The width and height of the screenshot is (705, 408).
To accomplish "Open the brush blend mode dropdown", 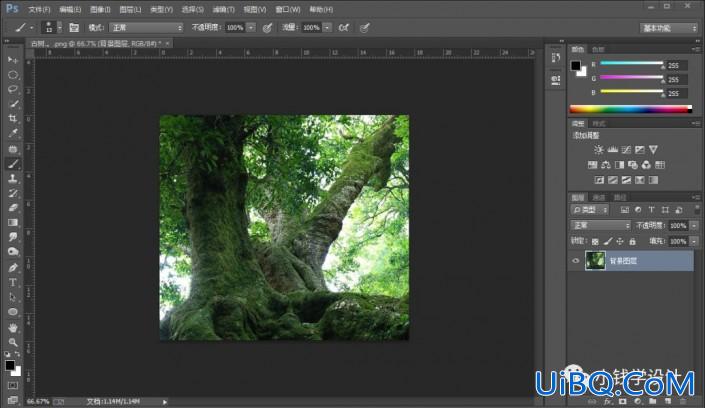I will [147, 28].
